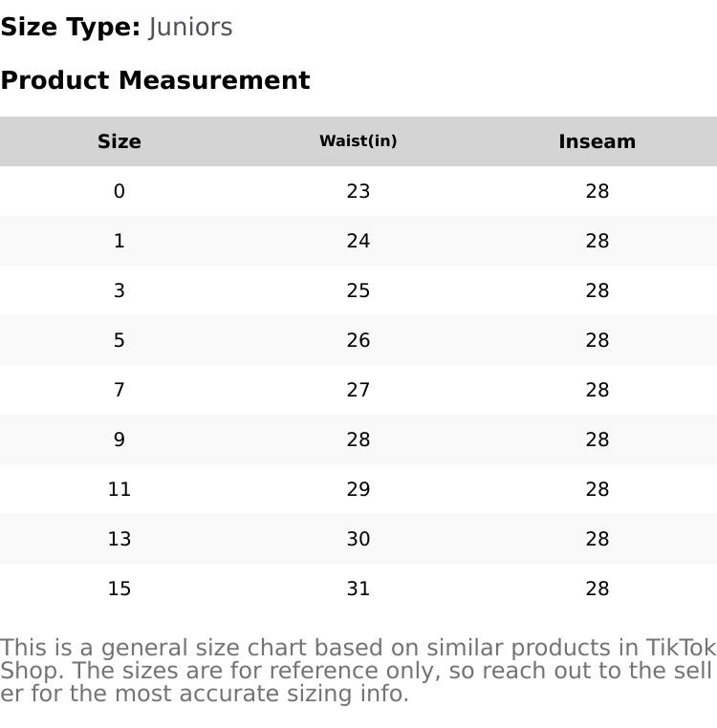The height and width of the screenshot is (728, 717).
Task: Select the size 3 cell
Action: (119, 290)
